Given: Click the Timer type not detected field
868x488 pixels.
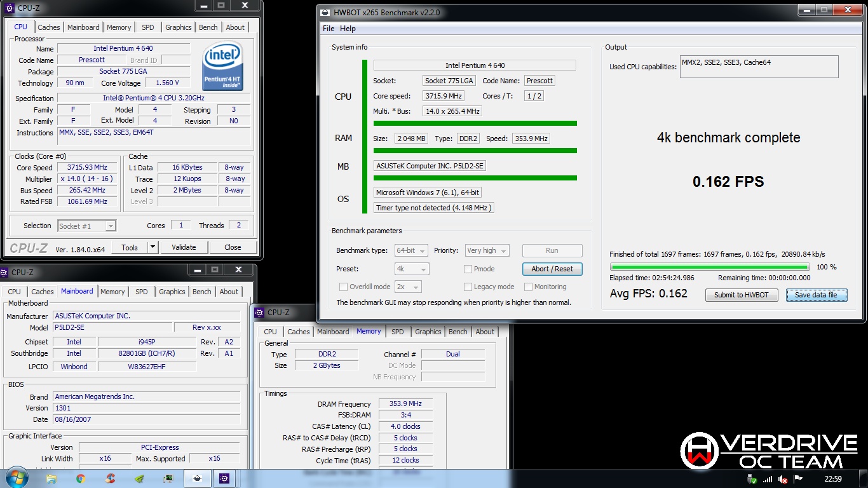Looking at the screenshot, I should coord(433,208).
